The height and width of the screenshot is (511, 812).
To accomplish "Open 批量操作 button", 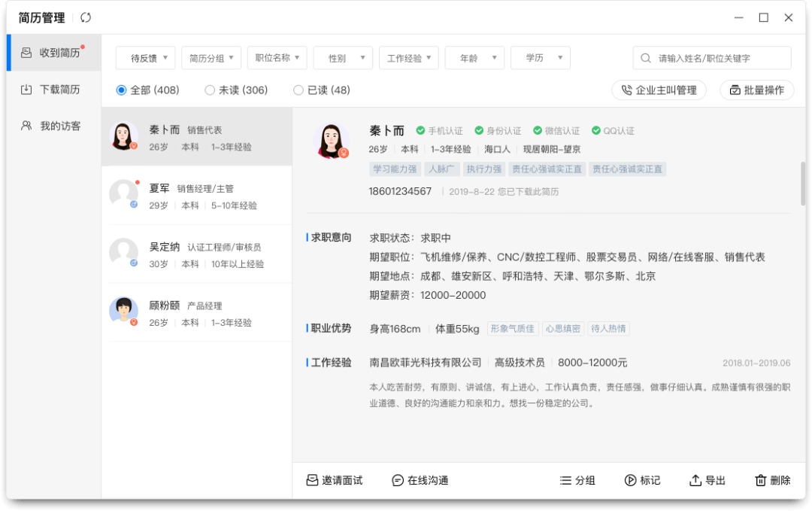I will 756,90.
